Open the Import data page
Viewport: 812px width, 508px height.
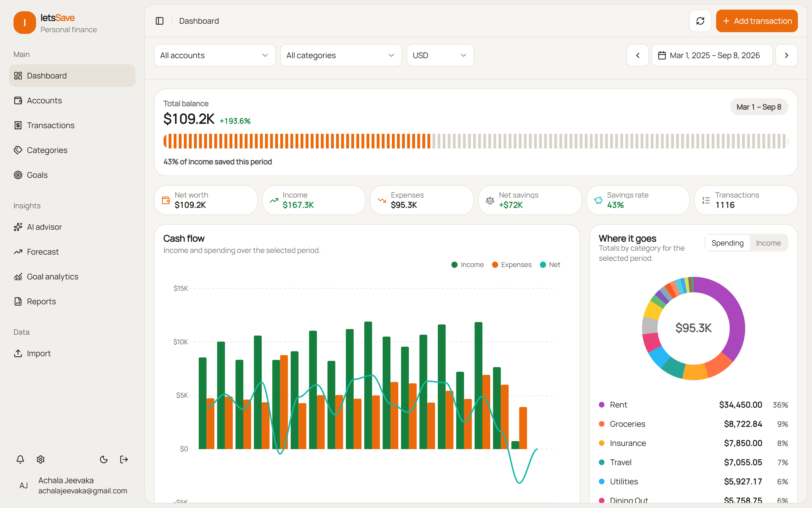72,353
